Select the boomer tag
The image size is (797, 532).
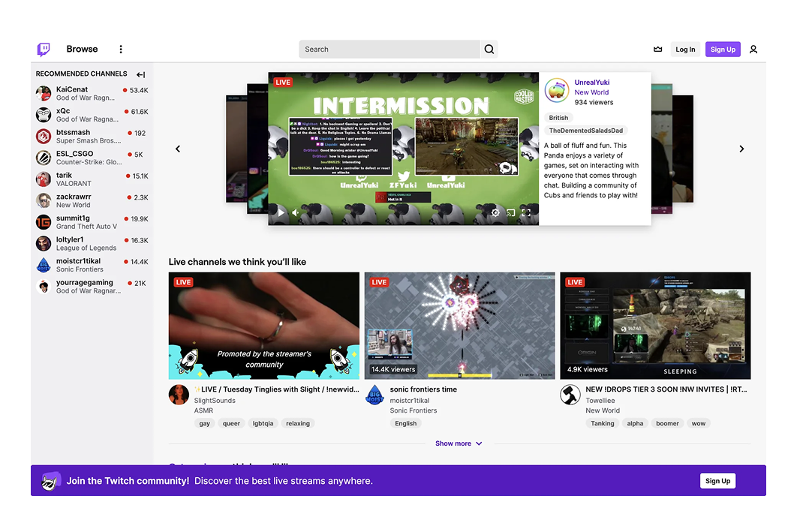pyautogui.click(x=667, y=423)
